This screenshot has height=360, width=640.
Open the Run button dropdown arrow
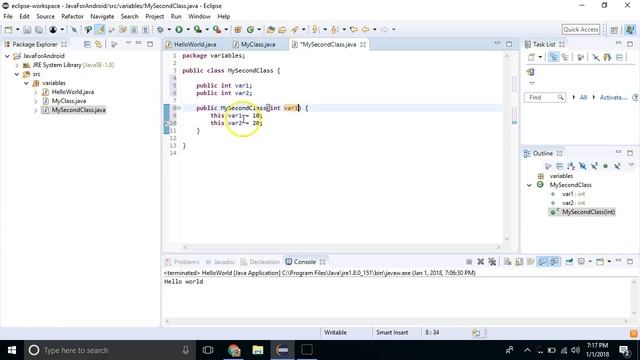tap(188, 29)
